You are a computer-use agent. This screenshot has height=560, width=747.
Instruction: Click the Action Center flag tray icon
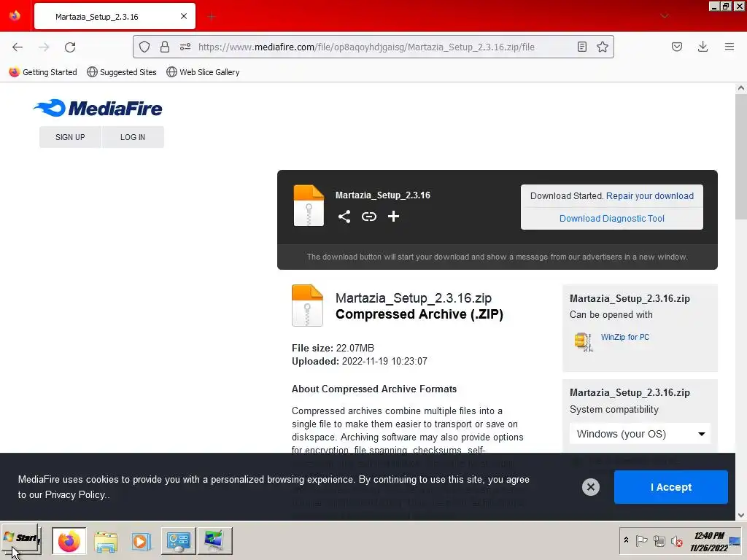[642, 540]
